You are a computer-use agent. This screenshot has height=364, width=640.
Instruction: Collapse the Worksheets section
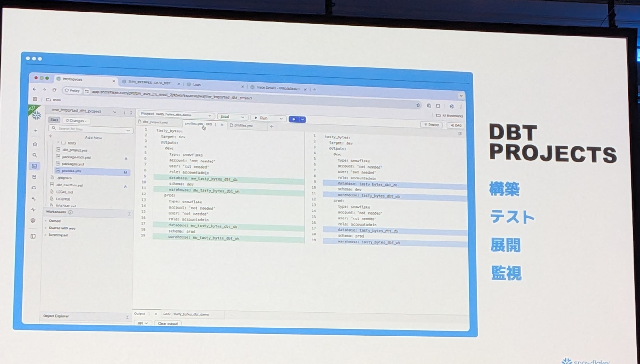129,214
